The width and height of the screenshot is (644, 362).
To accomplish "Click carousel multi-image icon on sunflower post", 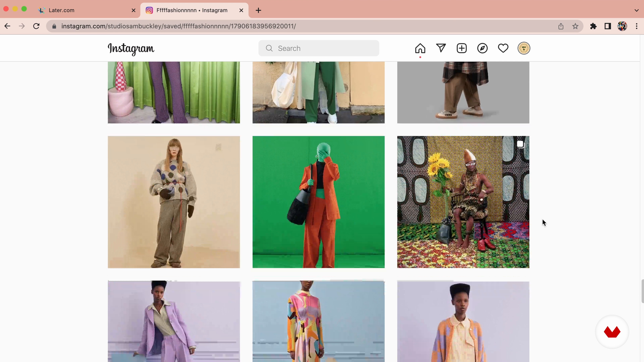I will [520, 144].
